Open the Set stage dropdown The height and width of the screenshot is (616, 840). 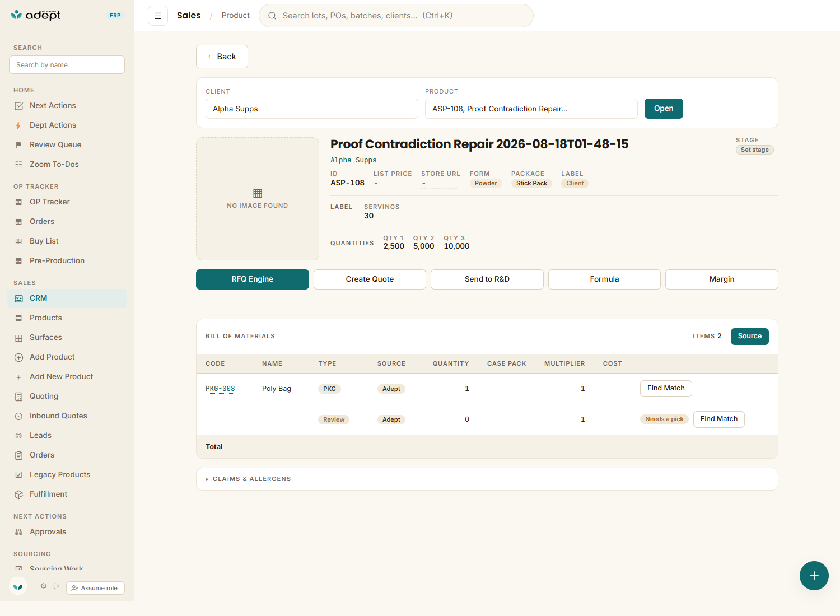click(x=754, y=150)
